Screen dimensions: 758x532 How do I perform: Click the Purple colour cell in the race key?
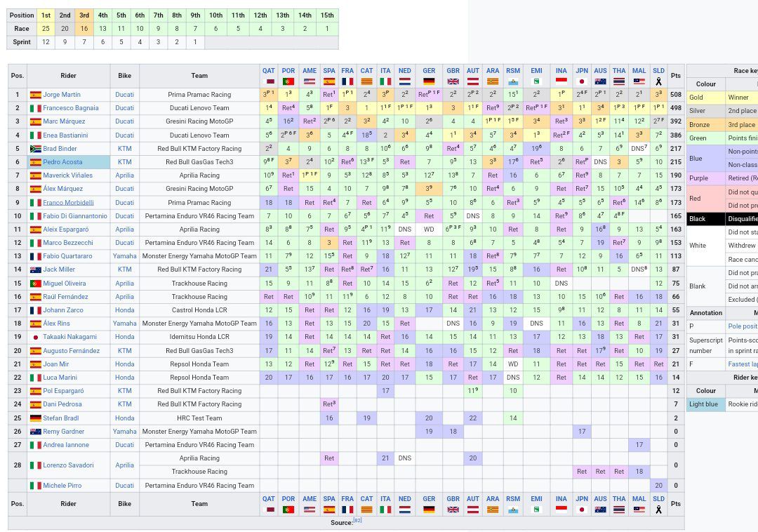tap(706, 178)
